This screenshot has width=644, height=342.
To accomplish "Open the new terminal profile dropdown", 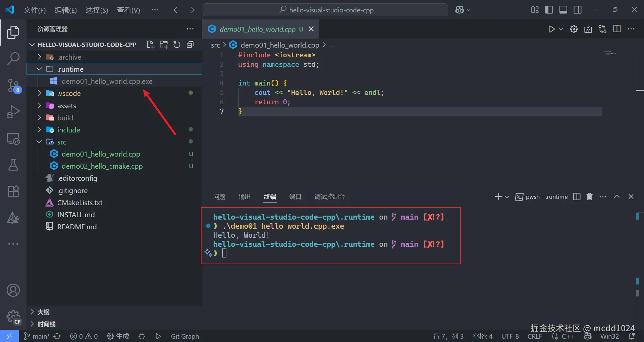I will point(507,197).
